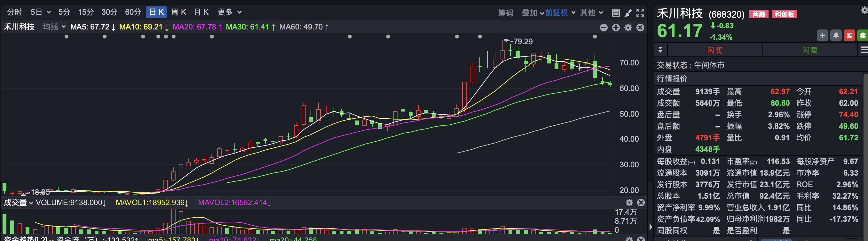This screenshot has height=241, width=868.
Task: Switch to 60分 chart tab
Action: (133, 12)
